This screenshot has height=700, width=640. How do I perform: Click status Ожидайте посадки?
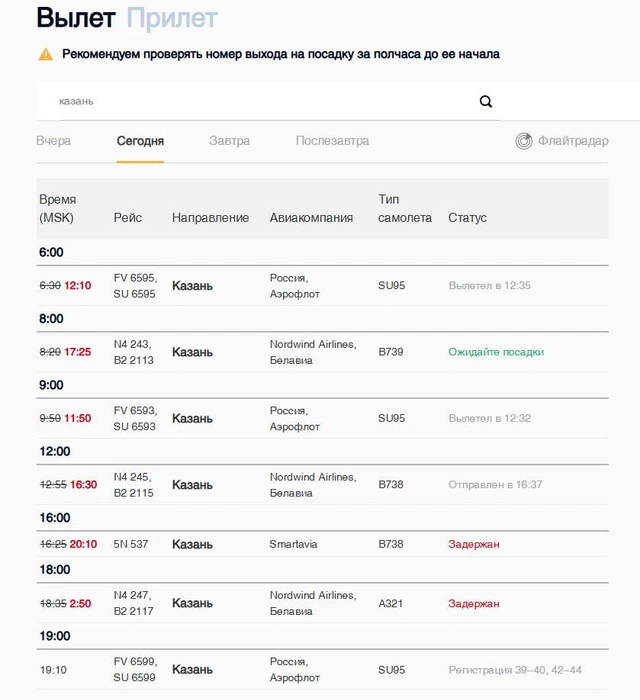(496, 352)
